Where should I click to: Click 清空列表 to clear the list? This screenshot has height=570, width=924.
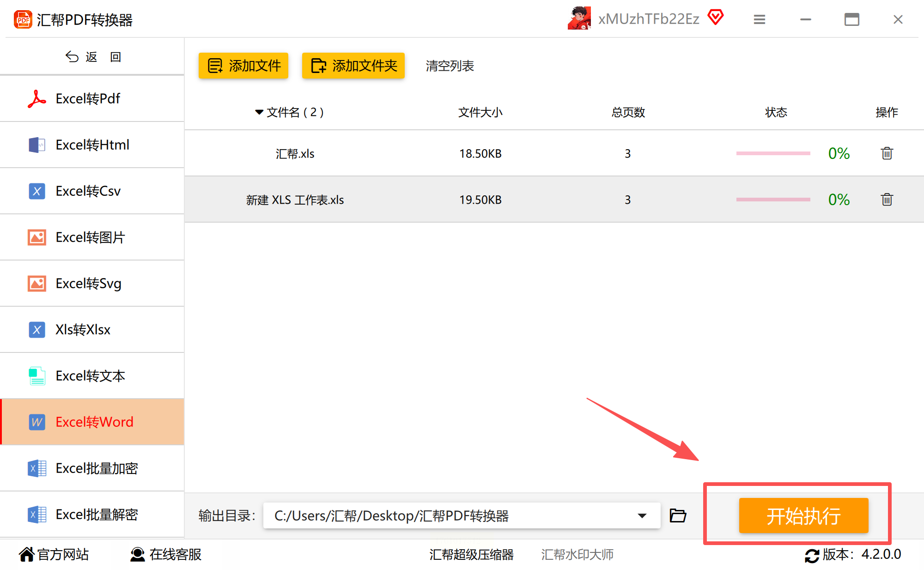click(450, 66)
